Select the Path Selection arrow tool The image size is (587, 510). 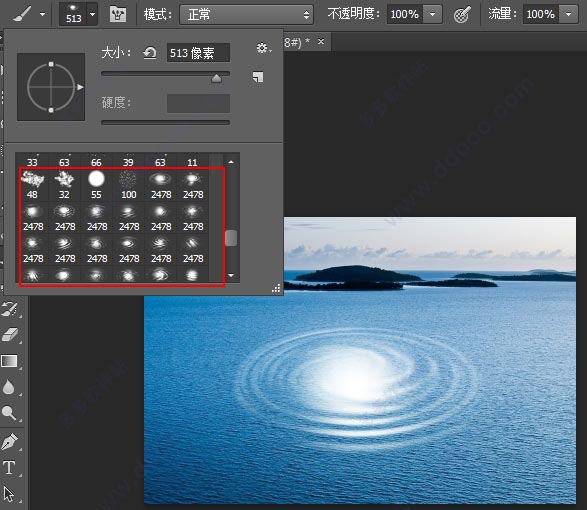pyautogui.click(x=9, y=494)
